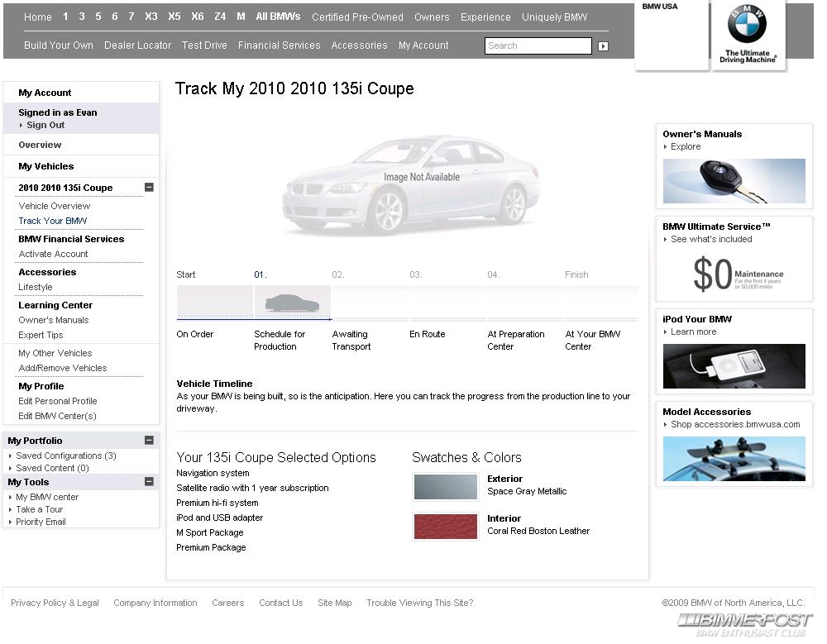Click the Coral Red leather interior swatch

[x=445, y=526]
